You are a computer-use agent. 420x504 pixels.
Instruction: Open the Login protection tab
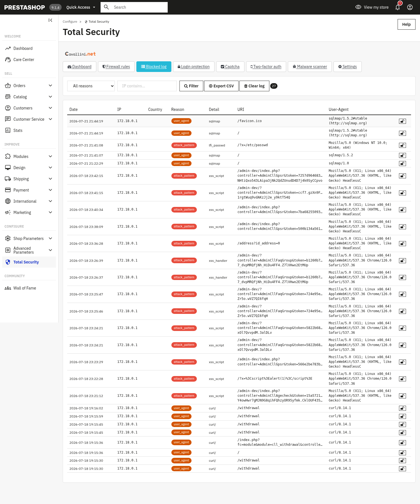click(x=194, y=67)
